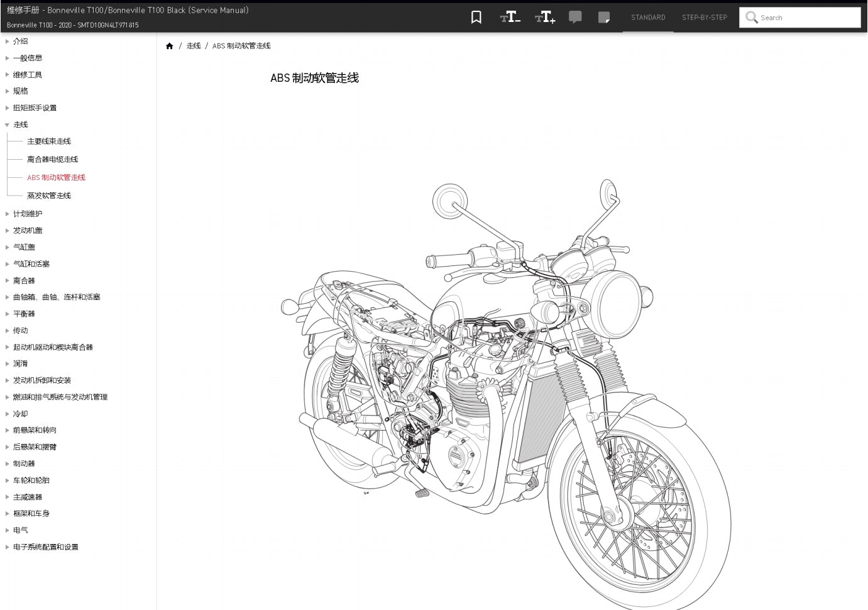Expand the 发动机盖 section
The width and height of the screenshot is (868, 610).
tap(7, 230)
